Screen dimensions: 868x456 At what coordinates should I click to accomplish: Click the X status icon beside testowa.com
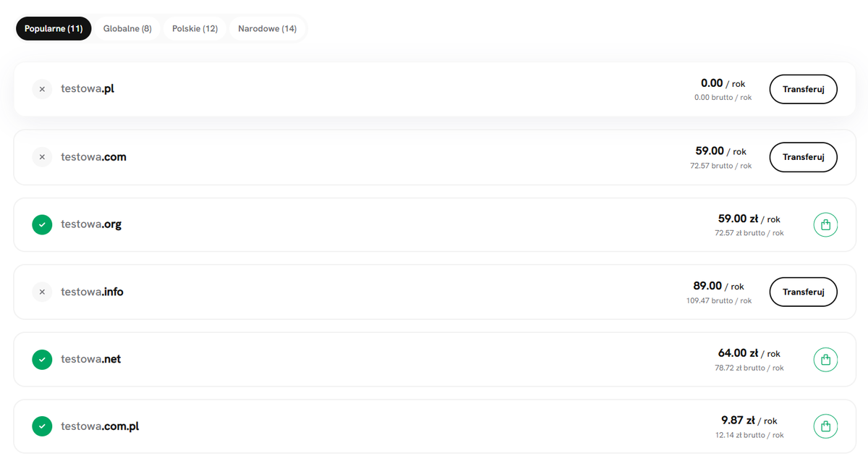click(x=42, y=157)
